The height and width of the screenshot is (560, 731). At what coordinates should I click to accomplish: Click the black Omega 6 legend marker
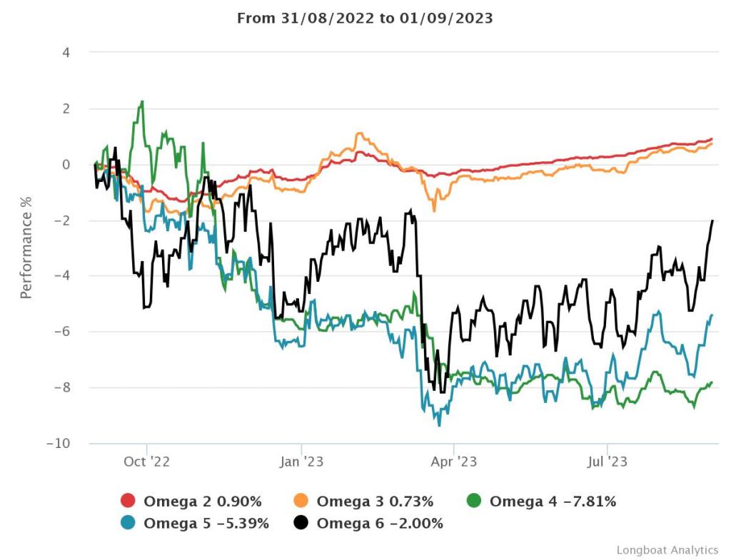(301, 523)
